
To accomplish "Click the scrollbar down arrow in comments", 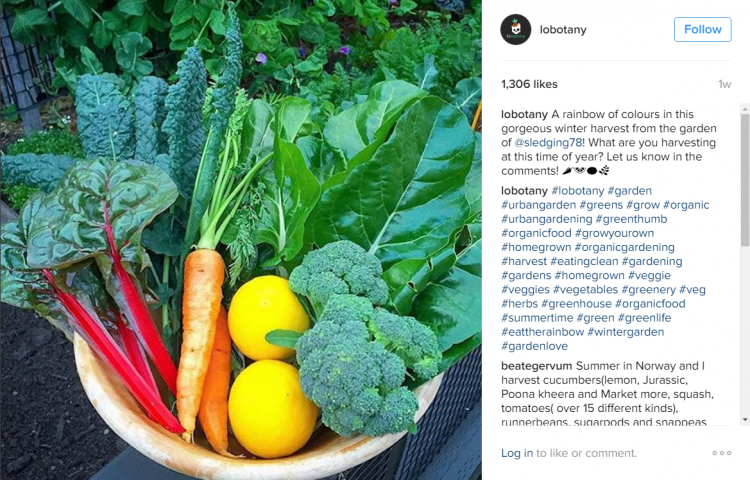I will (745, 420).
